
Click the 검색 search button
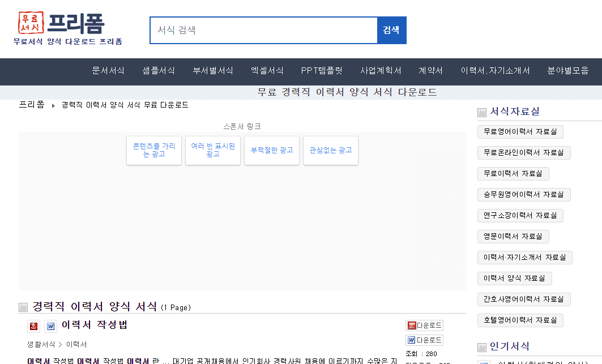click(x=391, y=30)
